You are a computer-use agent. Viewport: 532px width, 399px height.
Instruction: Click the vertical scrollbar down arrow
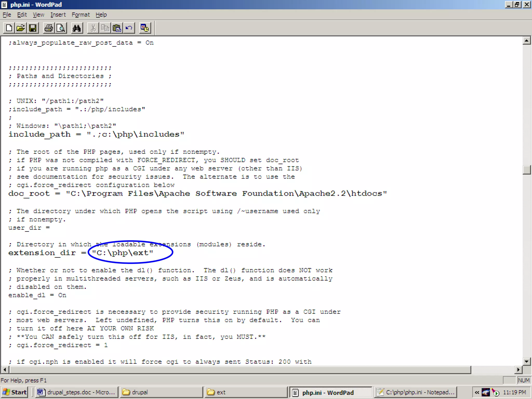526,361
